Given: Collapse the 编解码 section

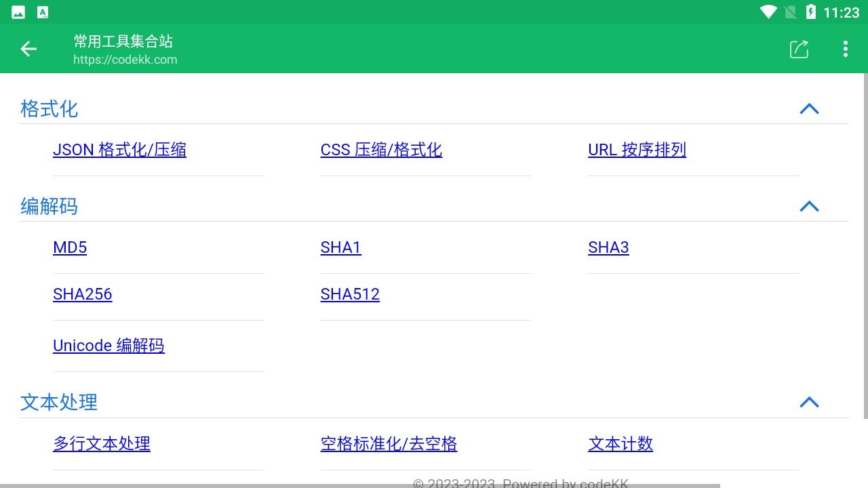Looking at the screenshot, I should tap(809, 207).
